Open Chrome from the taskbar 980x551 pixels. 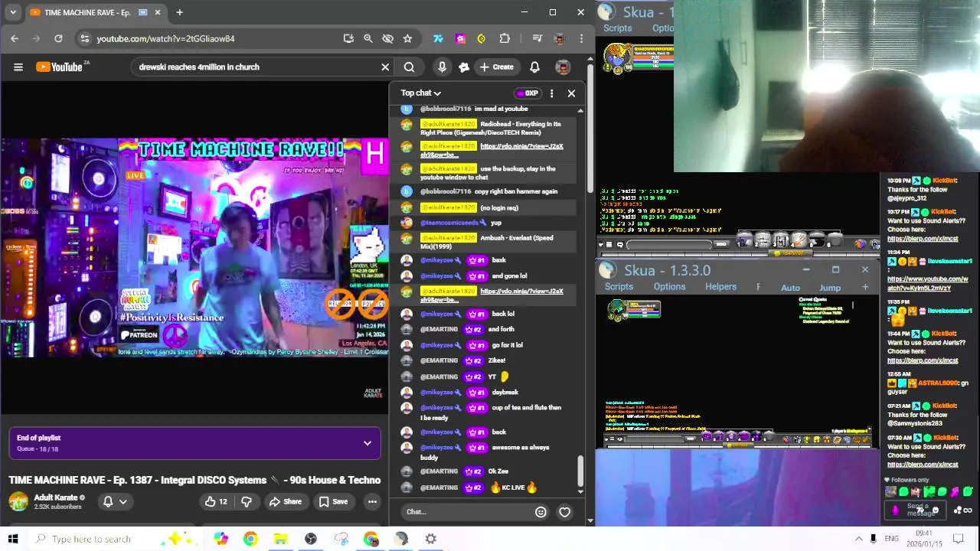tap(250, 539)
